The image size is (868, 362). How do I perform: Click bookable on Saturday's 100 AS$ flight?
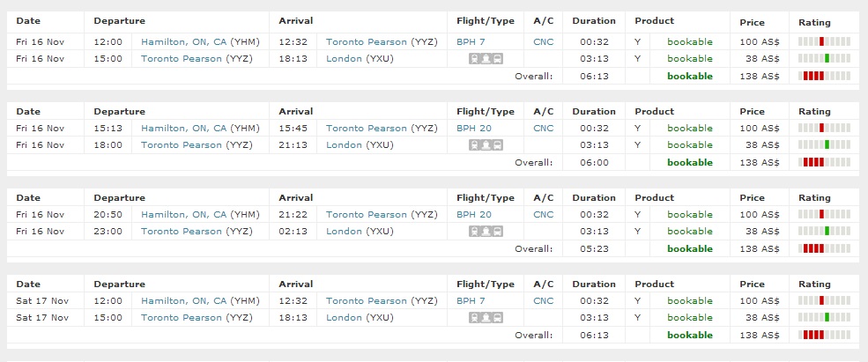[689, 301]
